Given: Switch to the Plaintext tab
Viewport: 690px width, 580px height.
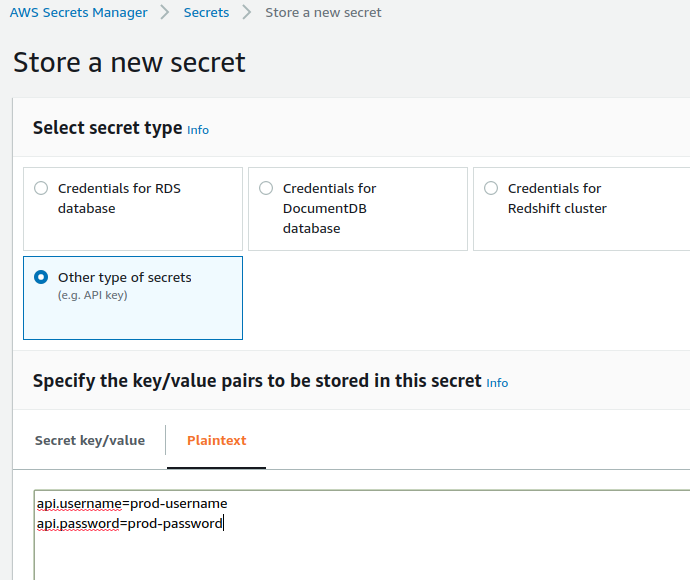Looking at the screenshot, I should [216, 441].
